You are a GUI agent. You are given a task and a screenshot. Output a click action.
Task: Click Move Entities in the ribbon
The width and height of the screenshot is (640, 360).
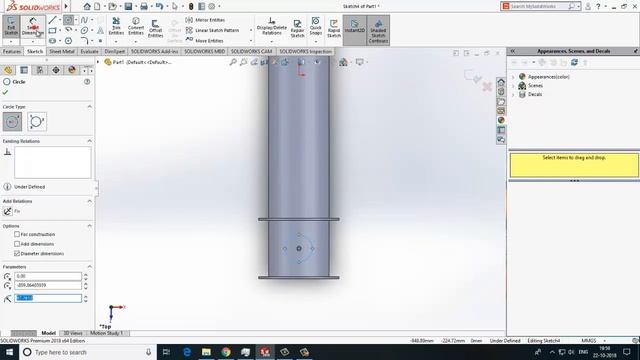205,40
